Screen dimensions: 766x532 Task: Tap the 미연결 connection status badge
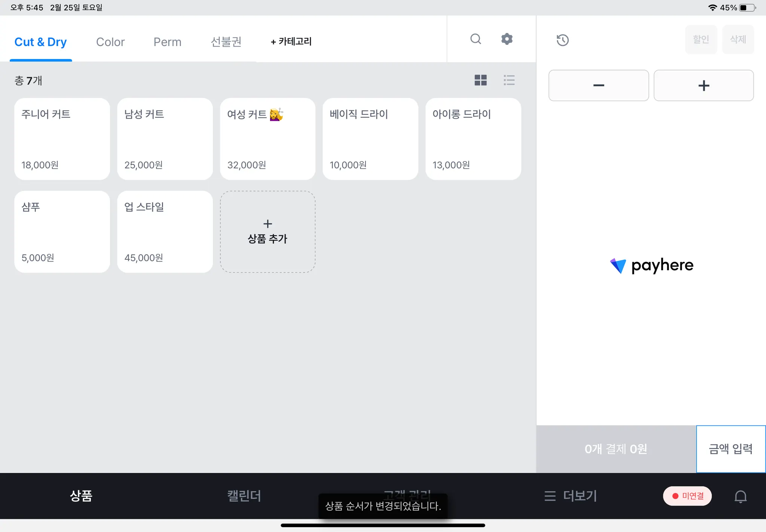point(687,496)
